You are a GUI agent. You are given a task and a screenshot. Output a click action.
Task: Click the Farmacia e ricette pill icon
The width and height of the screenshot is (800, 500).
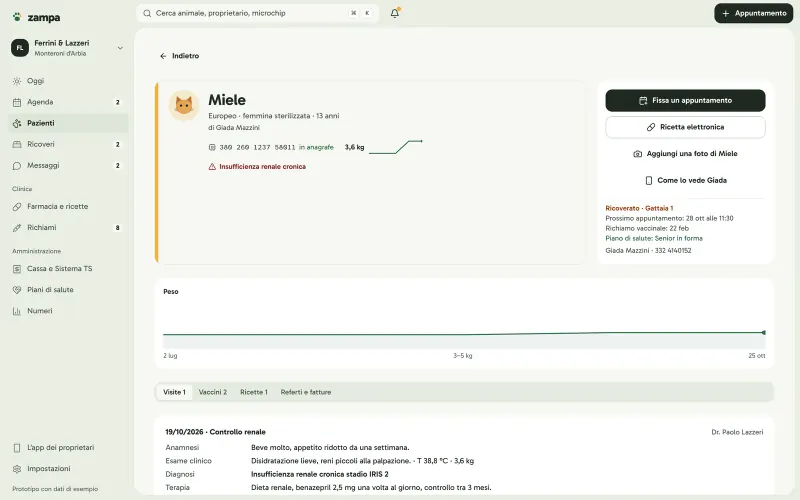17,207
